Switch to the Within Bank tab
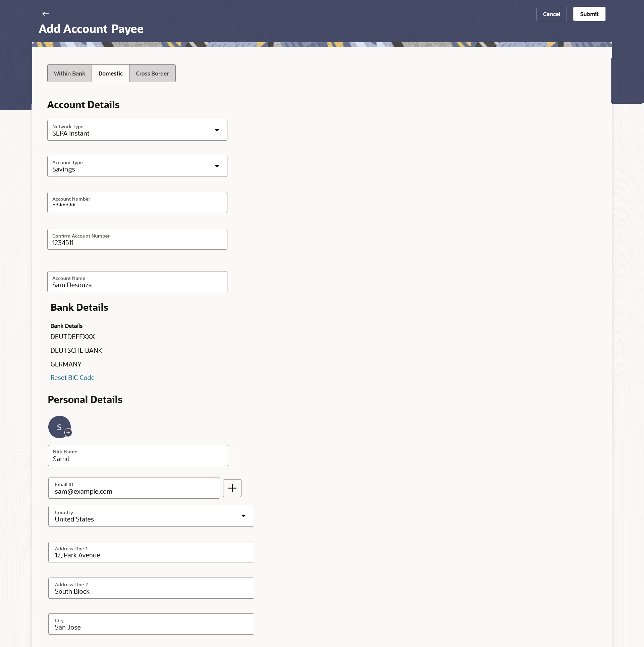 (x=69, y=73)
